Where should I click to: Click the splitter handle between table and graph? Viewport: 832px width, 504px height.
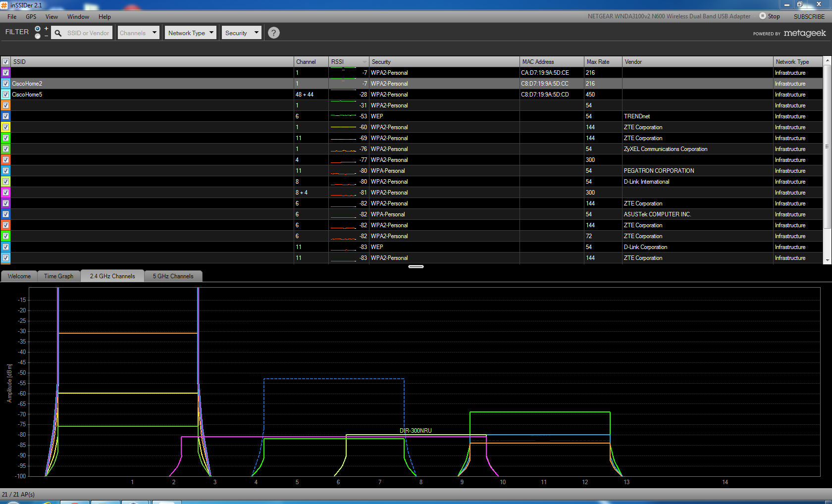coord(416,267)
